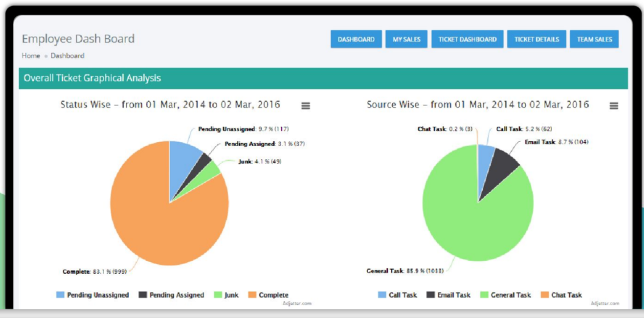The image size is (644, 318).
Task: Toggle the Junk legend item
Action: click(x=226, y=295)
